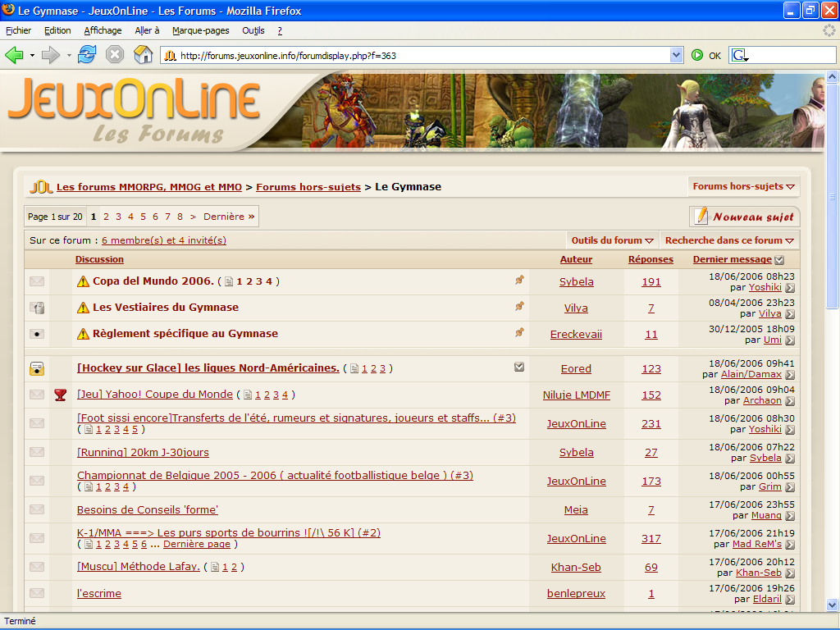Open page 3 of Hockey sur Glace thread
Screen dimensions: 840x630
(x=382, y=368)
